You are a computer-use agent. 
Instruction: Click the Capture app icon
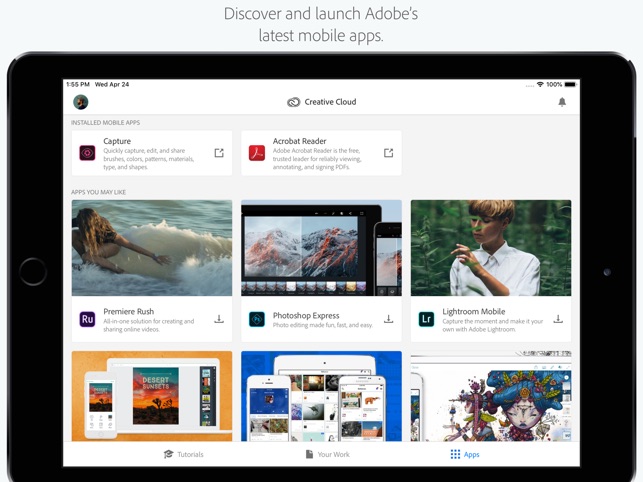(x=88, y=153)
